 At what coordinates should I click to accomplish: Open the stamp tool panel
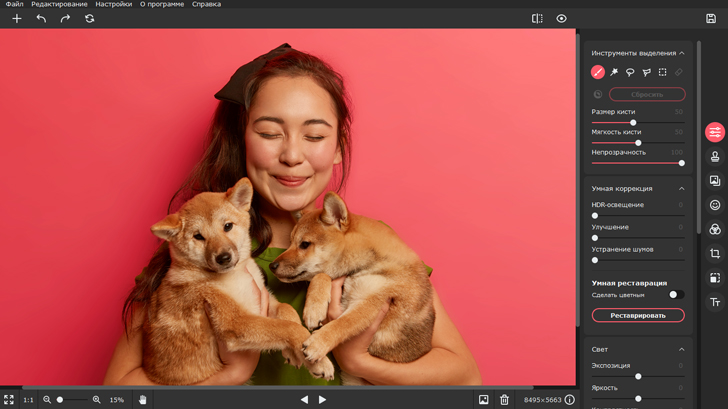point(715,157)
